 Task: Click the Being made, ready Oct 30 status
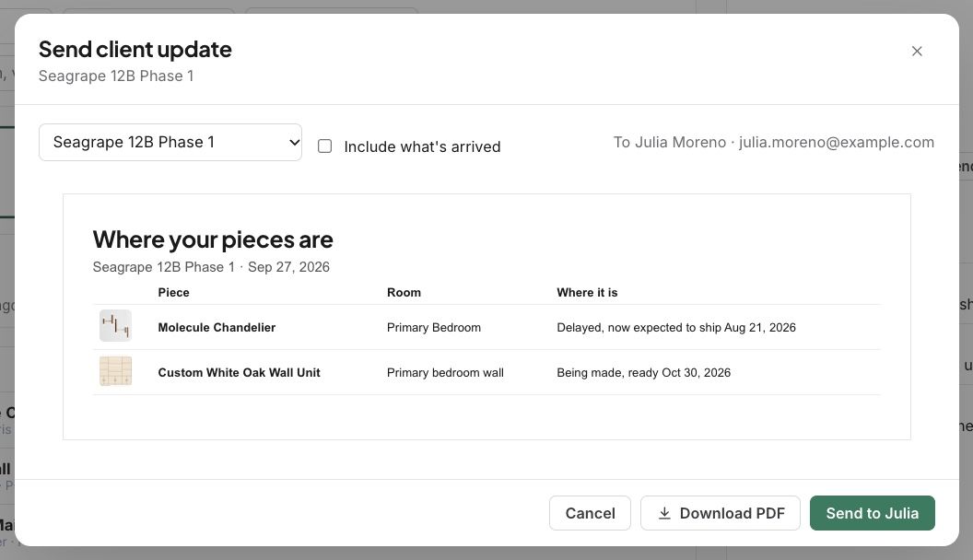[643, 373]
